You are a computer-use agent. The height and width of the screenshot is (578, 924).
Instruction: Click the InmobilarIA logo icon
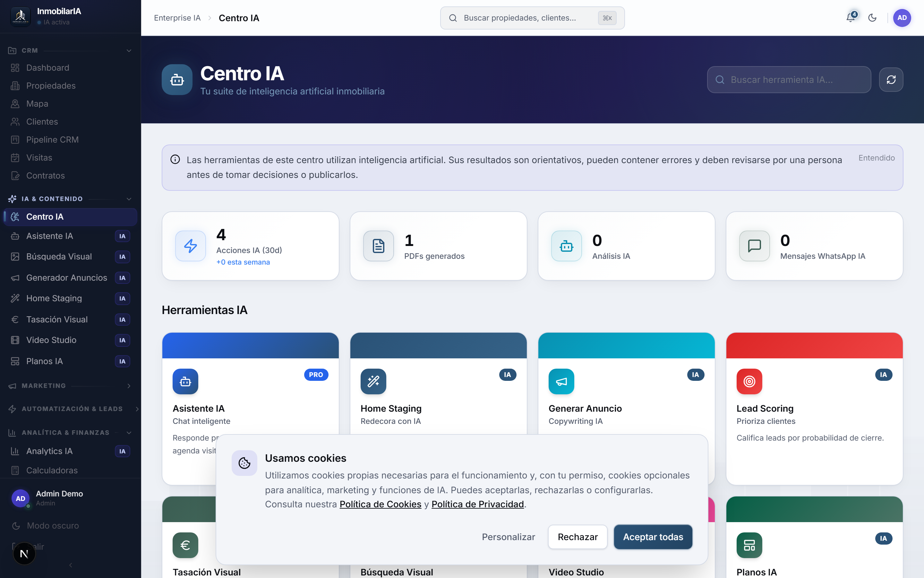pos(21,17)
